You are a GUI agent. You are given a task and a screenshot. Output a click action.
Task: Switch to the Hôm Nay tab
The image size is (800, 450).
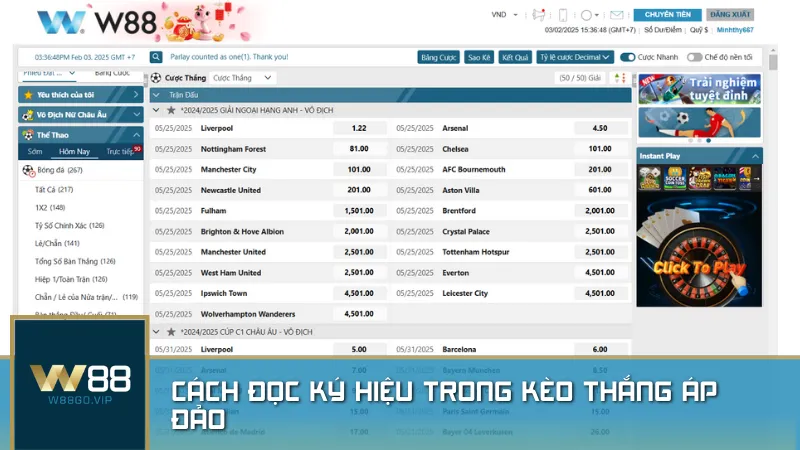coord(74,151)
